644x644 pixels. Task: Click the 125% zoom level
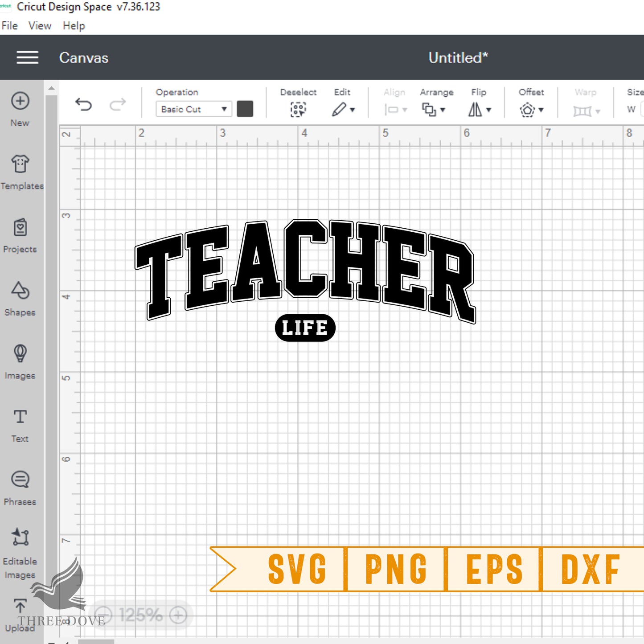[x=140, y=615]
